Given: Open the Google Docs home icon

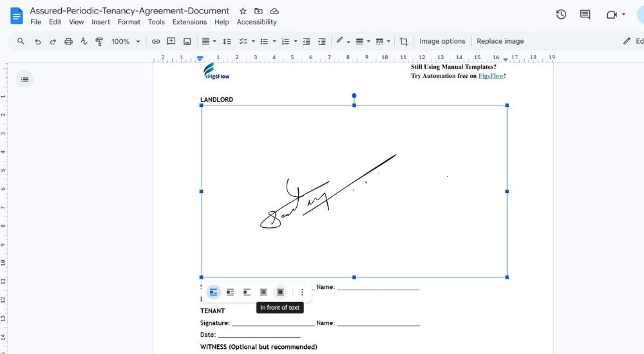Looking at the screenshot, I should point(17,16).
